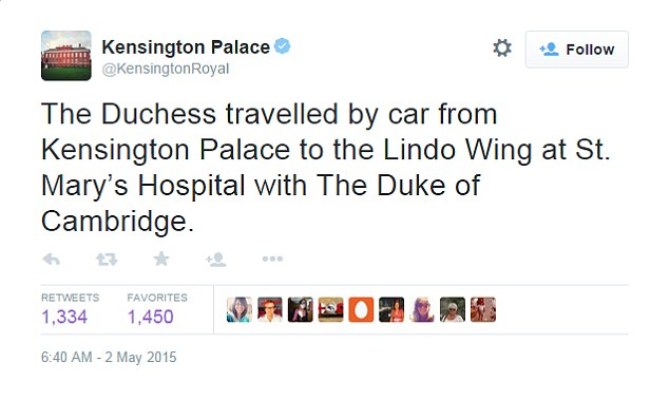This screenshot has width=669, height=400.
Task: Retweet this tweet using the retweet icon
Action: (x=106, y=258)
